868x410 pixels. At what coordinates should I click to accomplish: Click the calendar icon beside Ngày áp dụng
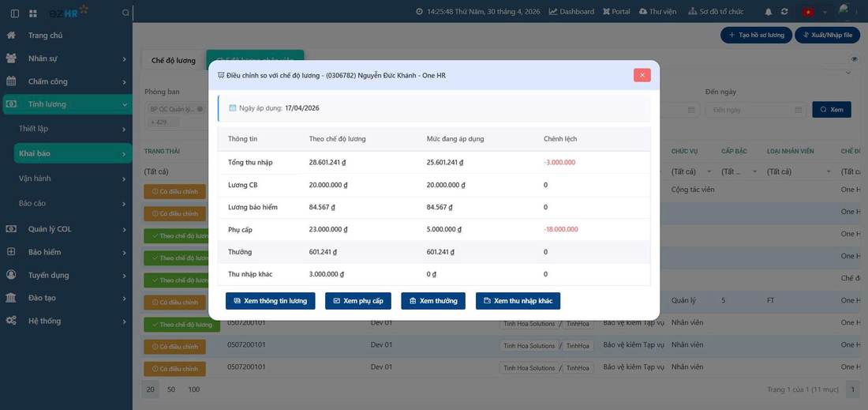[233, 108]
